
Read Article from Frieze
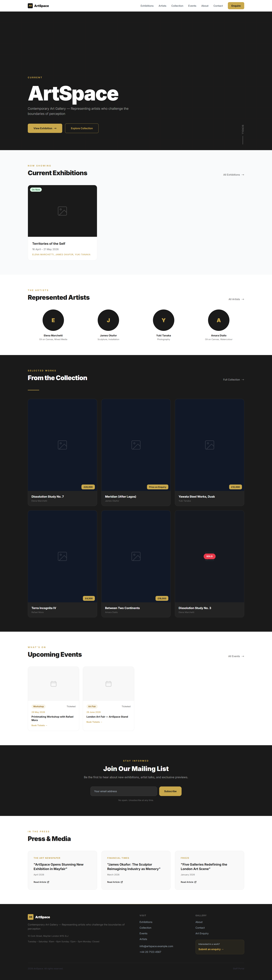(x=189, y=882)
